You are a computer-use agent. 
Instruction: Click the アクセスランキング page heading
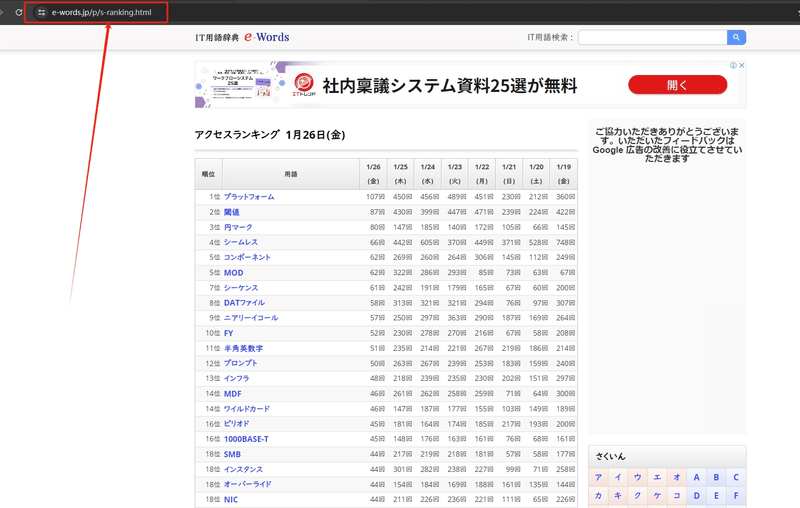pyautogui.click(x=270, y=135)
